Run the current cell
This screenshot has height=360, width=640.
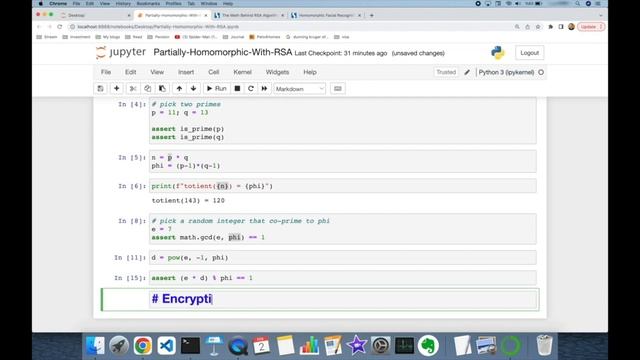(216, 89)
